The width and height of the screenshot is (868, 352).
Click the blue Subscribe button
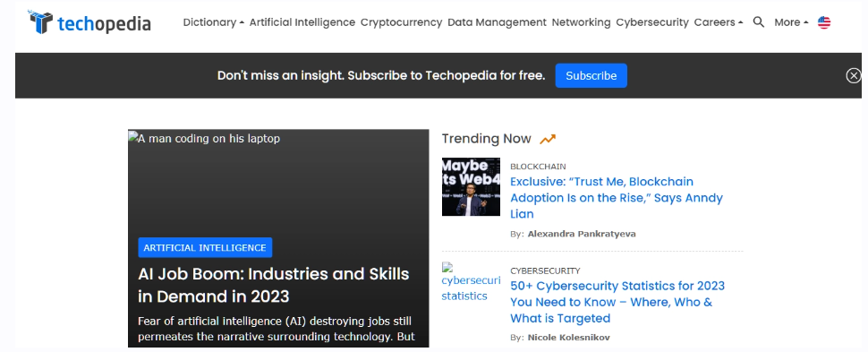pos(591,75)
